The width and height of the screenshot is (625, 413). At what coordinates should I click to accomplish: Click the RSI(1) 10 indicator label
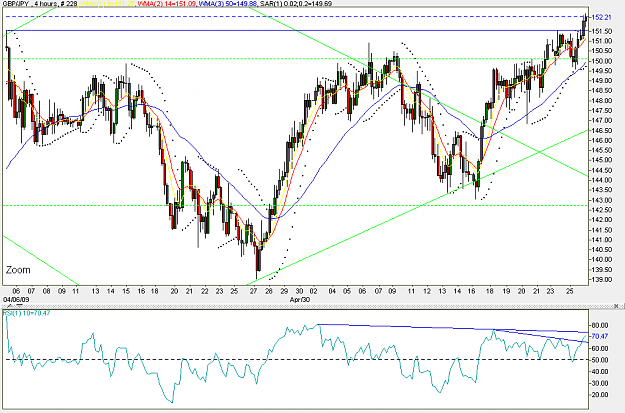pyautogui.click(x=27, y=313)
